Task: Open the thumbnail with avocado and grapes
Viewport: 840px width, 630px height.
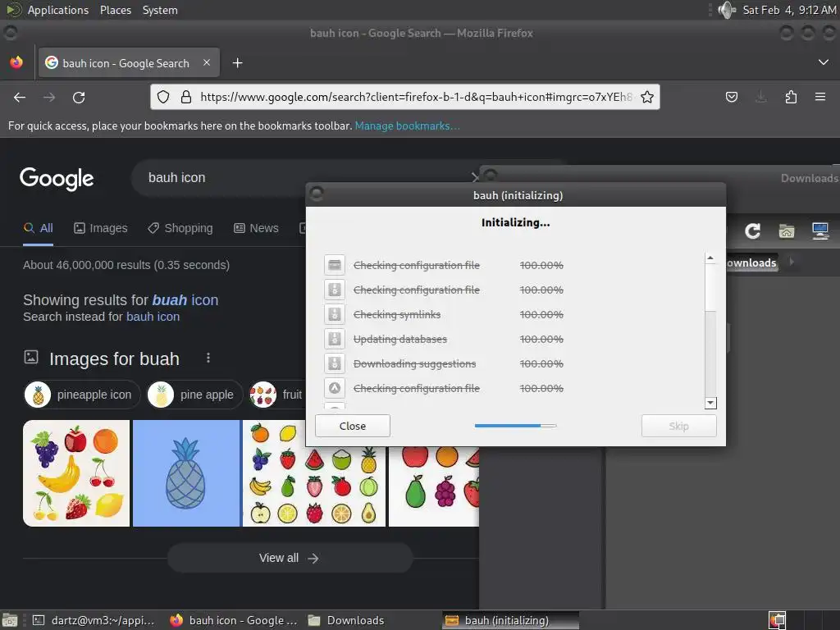Action: coord(433,486)
